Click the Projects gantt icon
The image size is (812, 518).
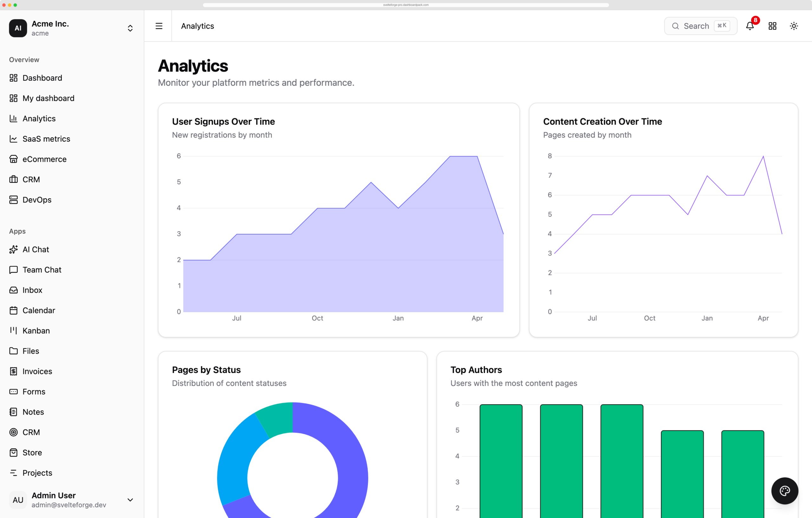tap(14, 473)
